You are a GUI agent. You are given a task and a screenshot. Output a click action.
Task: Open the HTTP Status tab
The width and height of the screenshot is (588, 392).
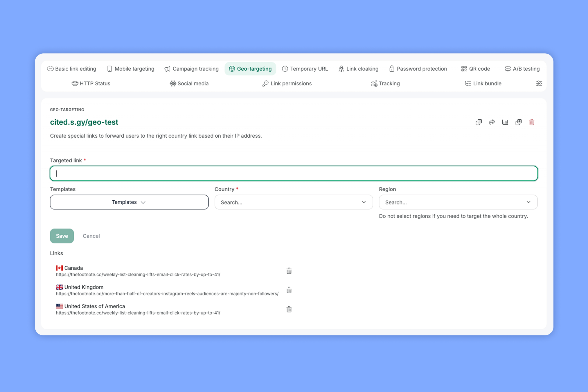coord(91,84)
